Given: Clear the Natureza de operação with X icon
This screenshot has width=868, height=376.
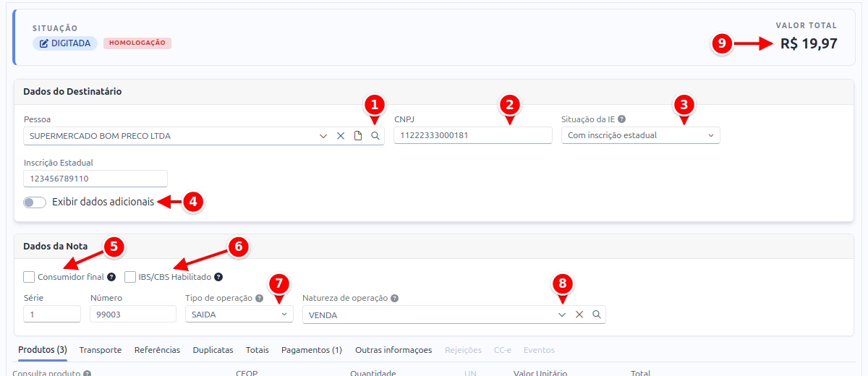Looking at the screenshot, I should pyautogui.click(x=579, y=315).
